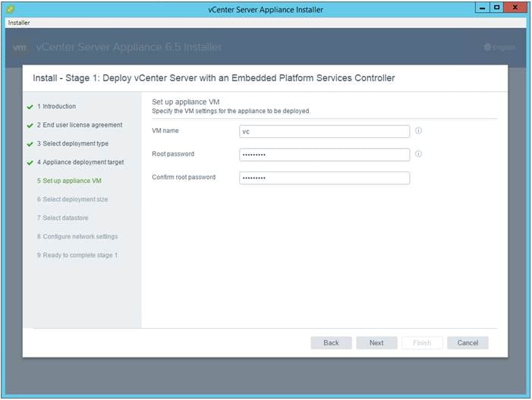Click the info icon beside Root password
Viewport: 532px width, 400px height.
[418, 154]
